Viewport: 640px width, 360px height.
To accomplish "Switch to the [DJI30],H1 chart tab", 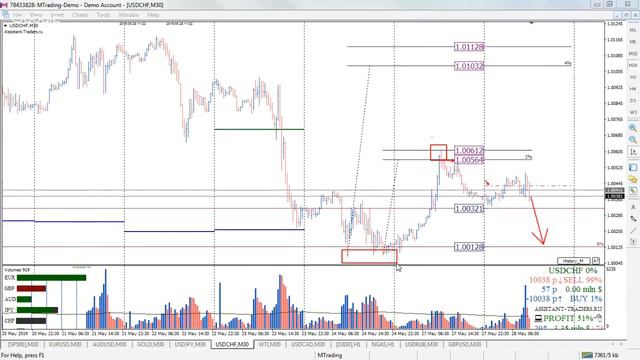I will [349, 344].
